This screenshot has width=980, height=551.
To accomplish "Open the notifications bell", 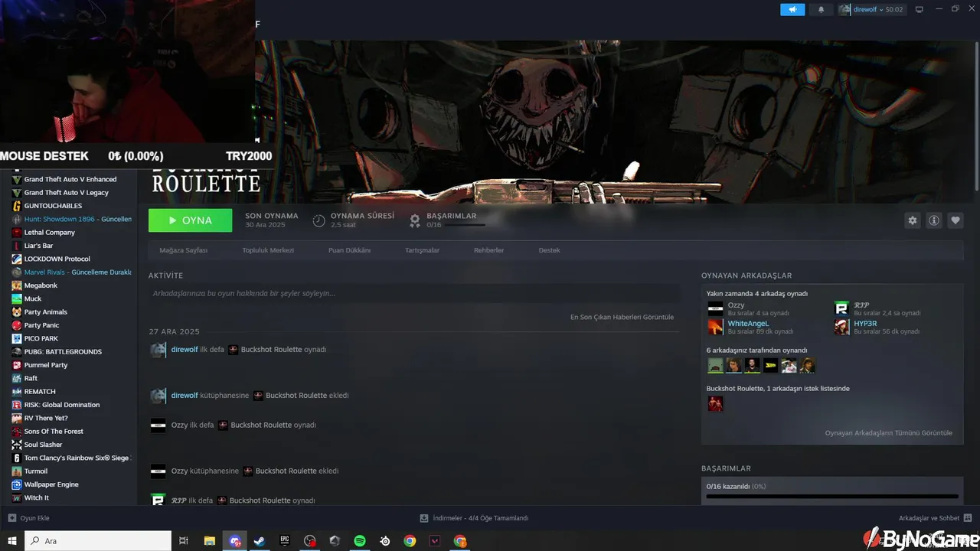I will [822, 9].
